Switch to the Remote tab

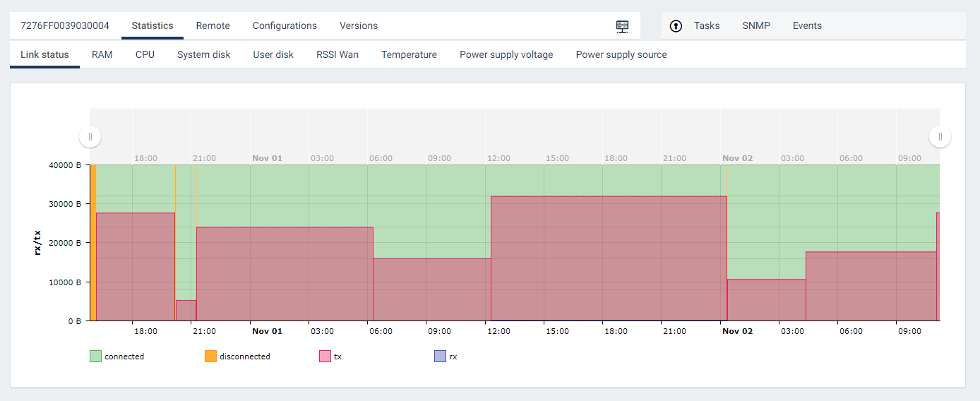[213, 26]
